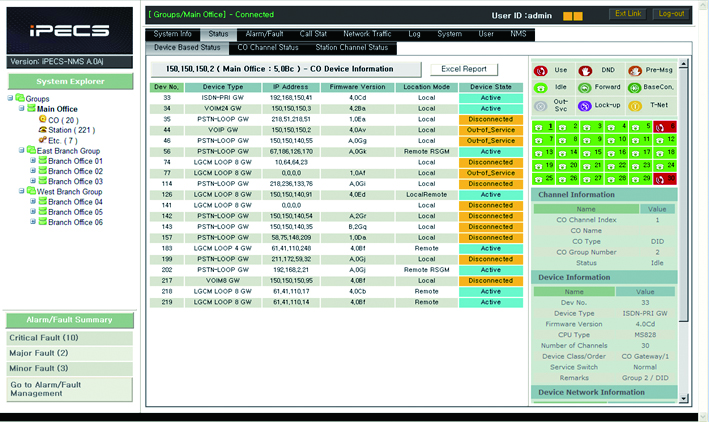
Task: Select East Branch Group tree label
Action: click(x=68, y=151)
